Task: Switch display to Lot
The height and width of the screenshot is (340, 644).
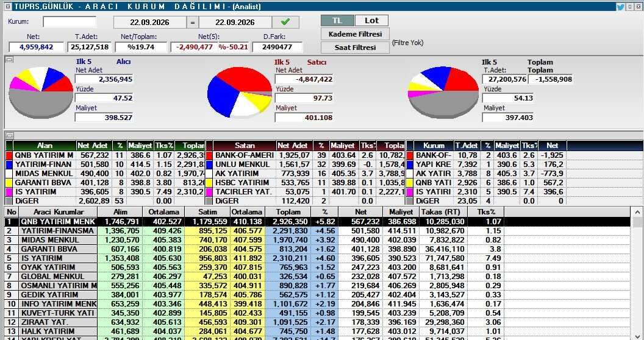Action: 371,21
